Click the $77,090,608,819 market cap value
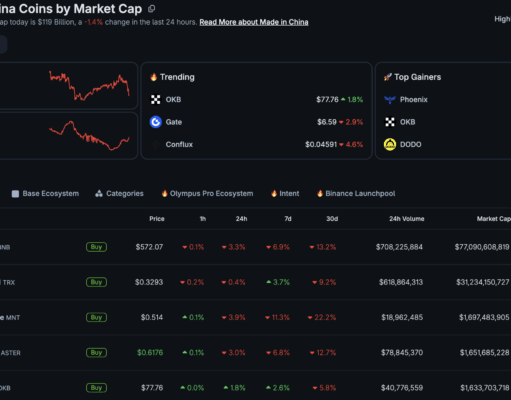 482,247
